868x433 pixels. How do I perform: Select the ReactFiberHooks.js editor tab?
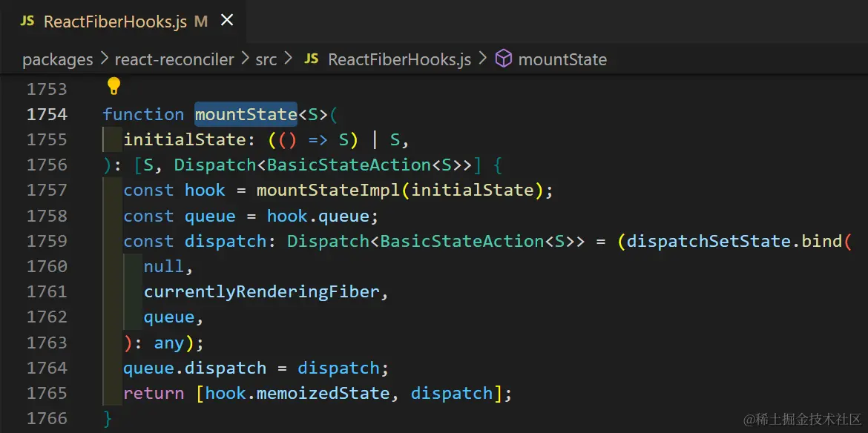(123, 22)
